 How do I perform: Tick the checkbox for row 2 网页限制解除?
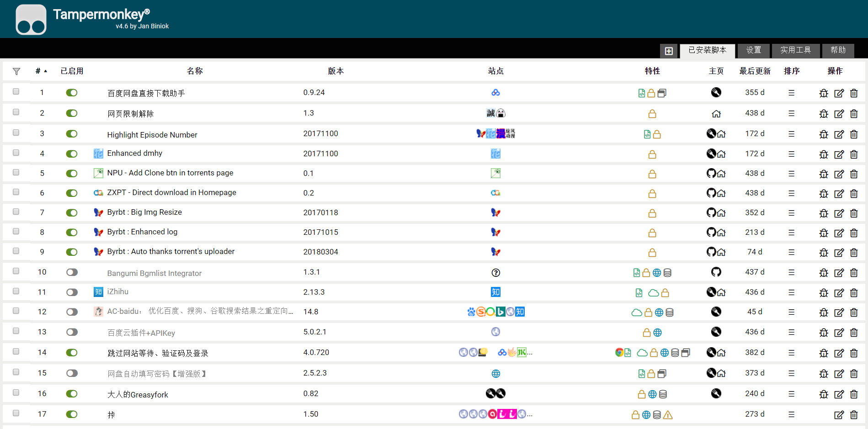pos(16,112)
